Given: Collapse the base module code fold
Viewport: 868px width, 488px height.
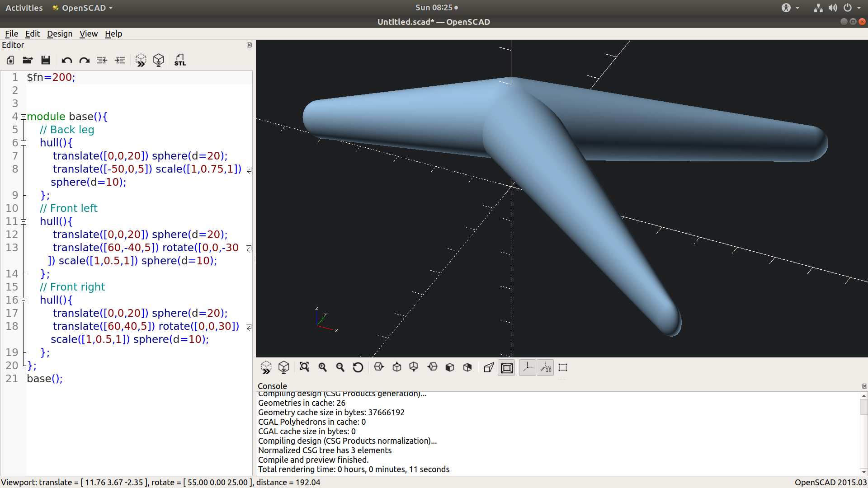Looking at the screenshot, I should (23, 117).
